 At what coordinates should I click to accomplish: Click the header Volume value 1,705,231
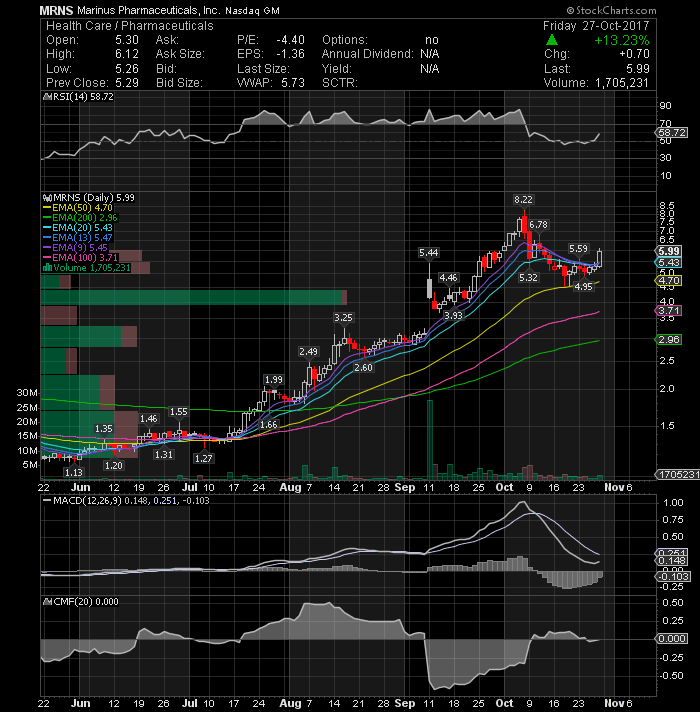click(621, 83)
